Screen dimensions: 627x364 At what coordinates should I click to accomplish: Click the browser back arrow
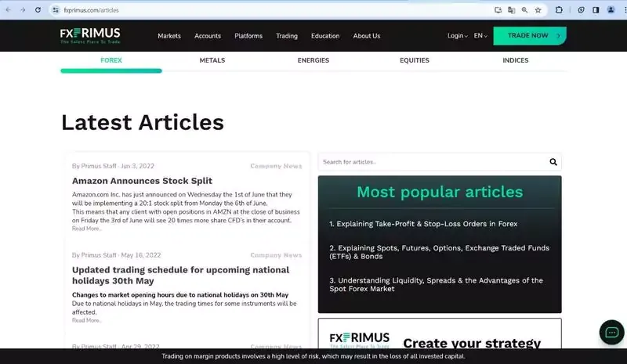9,10
